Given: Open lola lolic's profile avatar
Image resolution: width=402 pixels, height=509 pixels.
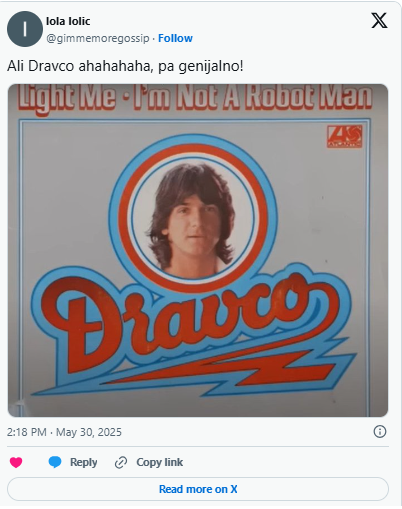Looking at the screenshot, I should click(x=25, y=29).
